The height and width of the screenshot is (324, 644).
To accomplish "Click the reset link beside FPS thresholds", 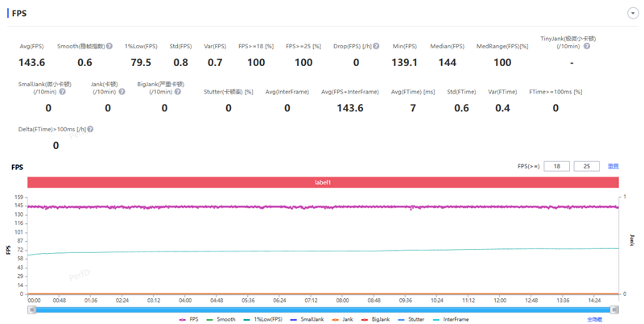I will click(x=613, y=166).
